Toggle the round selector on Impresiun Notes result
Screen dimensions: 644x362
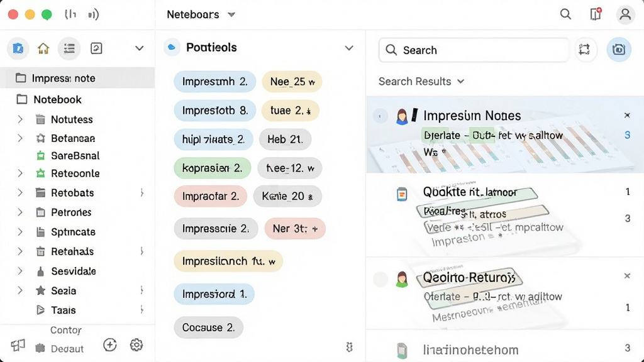tap(380, 116)
